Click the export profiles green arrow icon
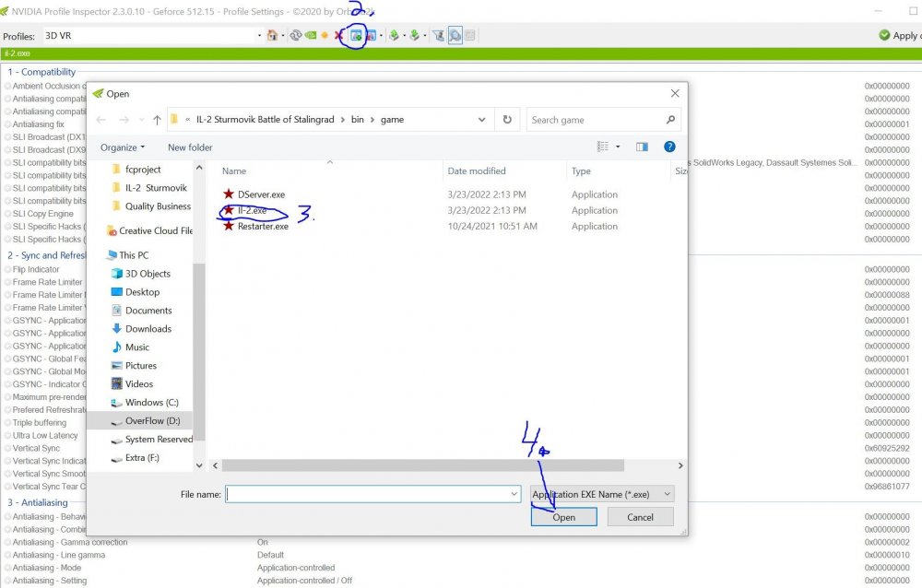 [x=394, y=35]
